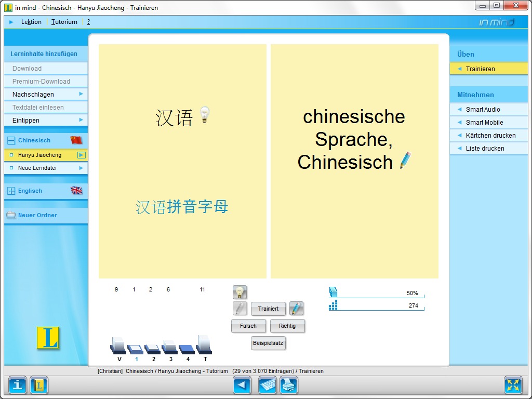Open the ? help menu
532x399 pixels.
click(x=88, y=22)
